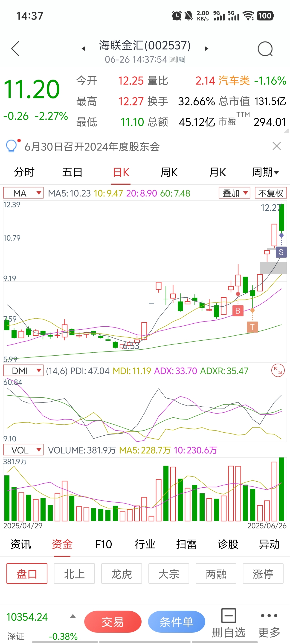The width and height of the screenshot is (290, 644).
Task: Open the 资讯 tab
Action: (21, 544)
